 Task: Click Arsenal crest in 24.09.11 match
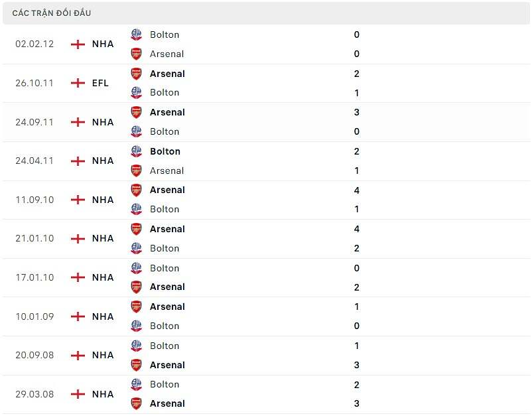(x=136, y=112)
